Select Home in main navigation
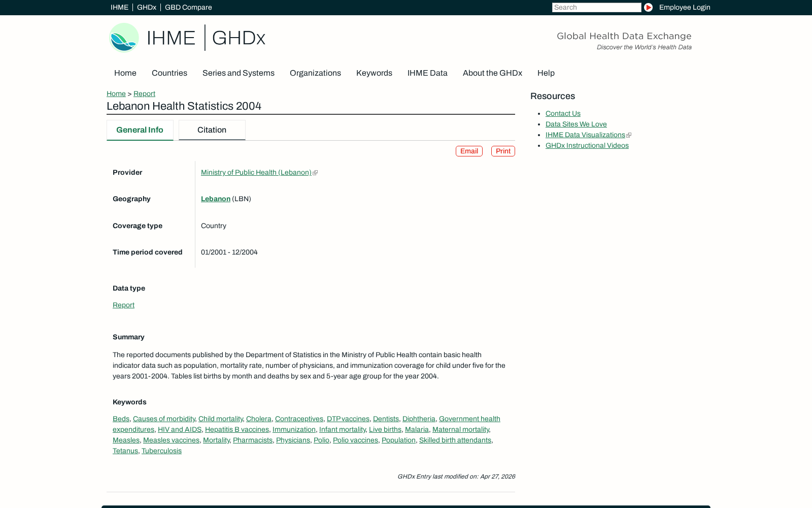This screenshot has height=508, width=812. (125, 73)
